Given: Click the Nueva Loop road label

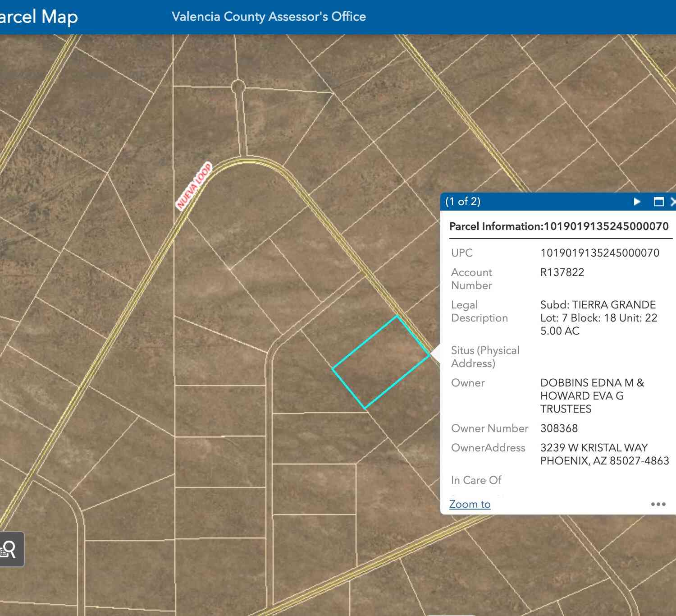Looking at the screenshot, I should [x=194, y=186].
